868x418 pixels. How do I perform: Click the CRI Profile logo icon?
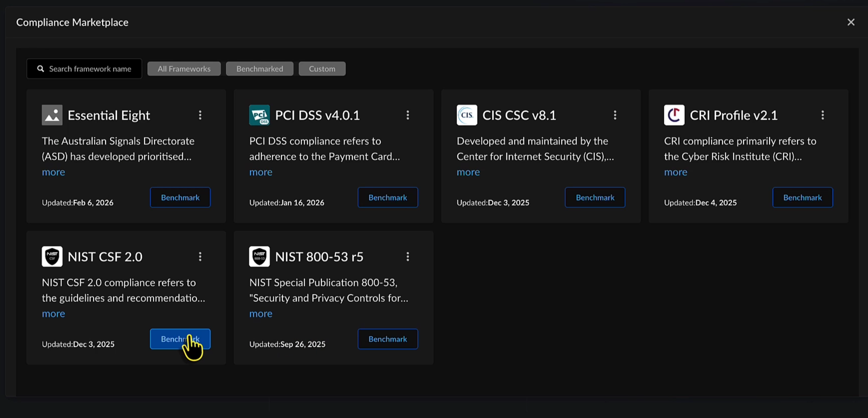coord(674,115)
